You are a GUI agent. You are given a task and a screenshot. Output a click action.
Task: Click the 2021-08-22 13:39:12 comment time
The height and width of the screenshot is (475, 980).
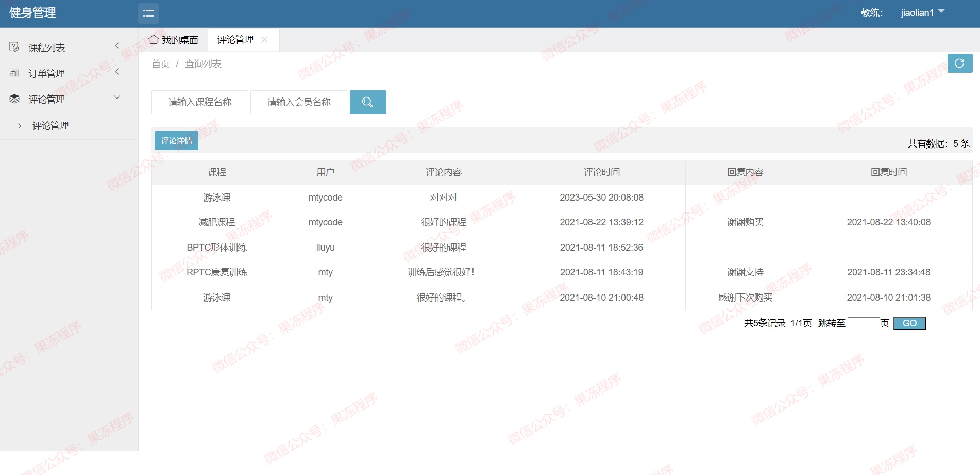point(602,222)
